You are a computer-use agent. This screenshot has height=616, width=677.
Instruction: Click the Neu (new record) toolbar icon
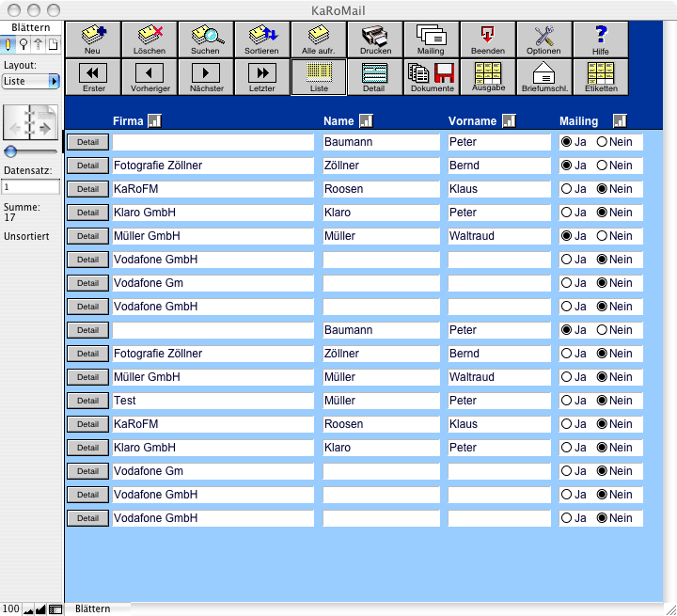click(92, 39)
